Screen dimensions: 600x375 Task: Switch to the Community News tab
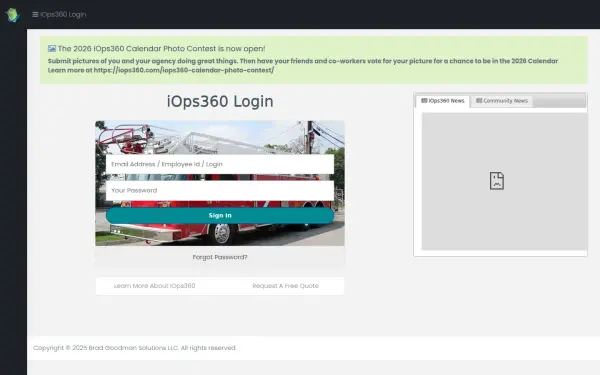click(502, 101)
